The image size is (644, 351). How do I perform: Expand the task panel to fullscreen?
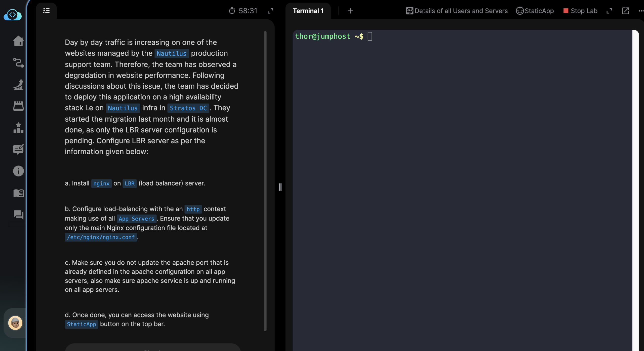(x=270, y=11)
